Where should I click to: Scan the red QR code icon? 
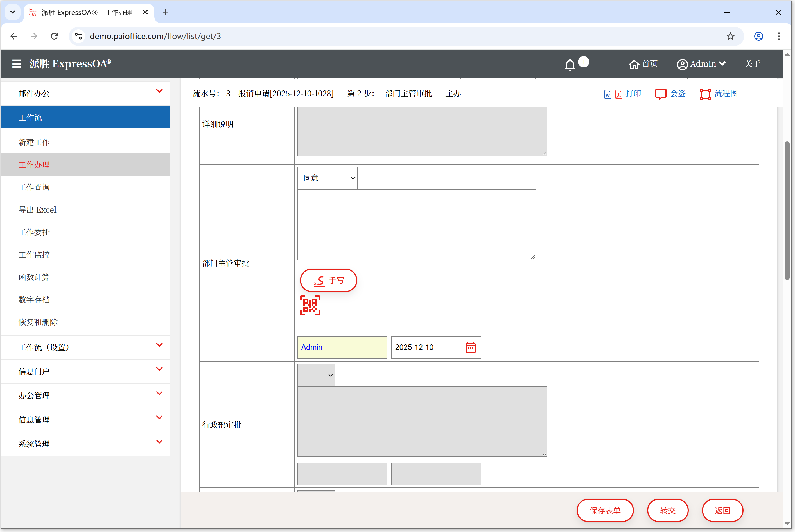click(x=310, y=305)
